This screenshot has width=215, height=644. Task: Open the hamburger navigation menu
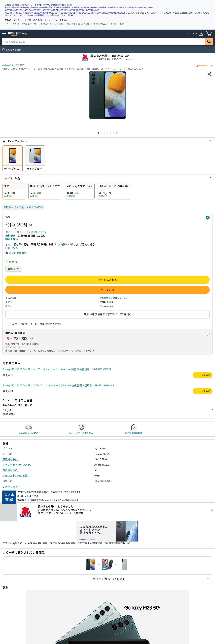pos(4,33)
